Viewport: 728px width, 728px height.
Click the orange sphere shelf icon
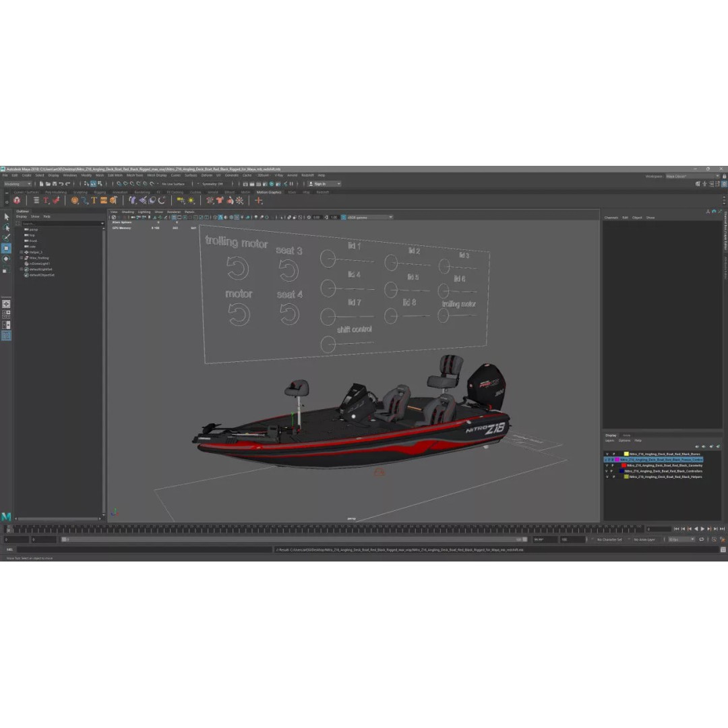[x=74, y=201]
